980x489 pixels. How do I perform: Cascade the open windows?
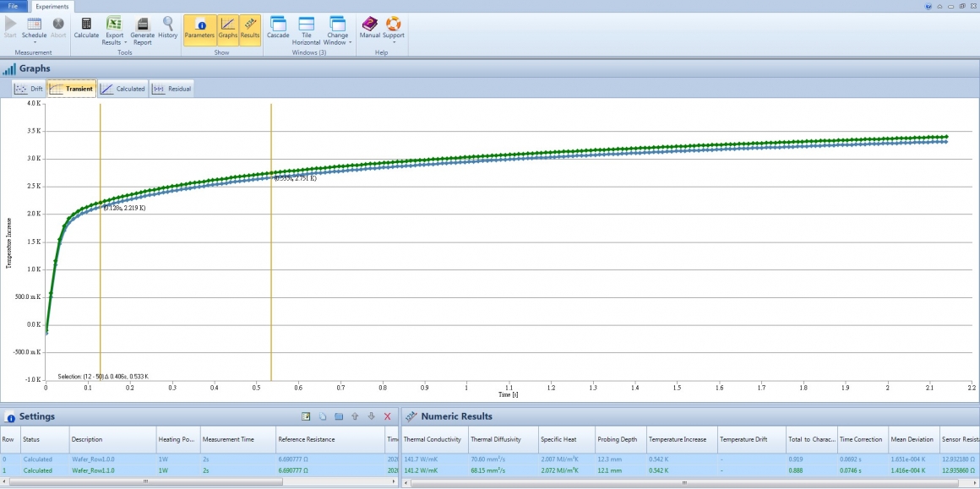[x=278, y=28]
